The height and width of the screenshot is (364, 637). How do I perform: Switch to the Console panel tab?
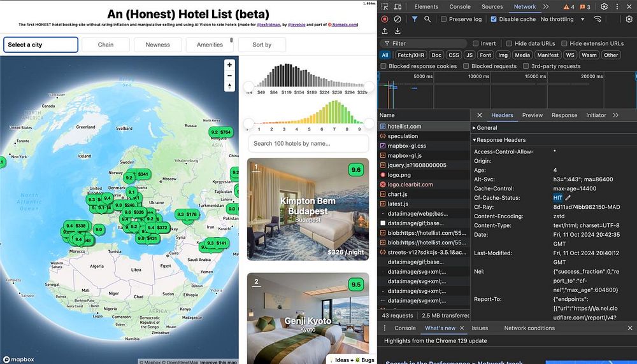pyautogui.click(x=460, y=6)
